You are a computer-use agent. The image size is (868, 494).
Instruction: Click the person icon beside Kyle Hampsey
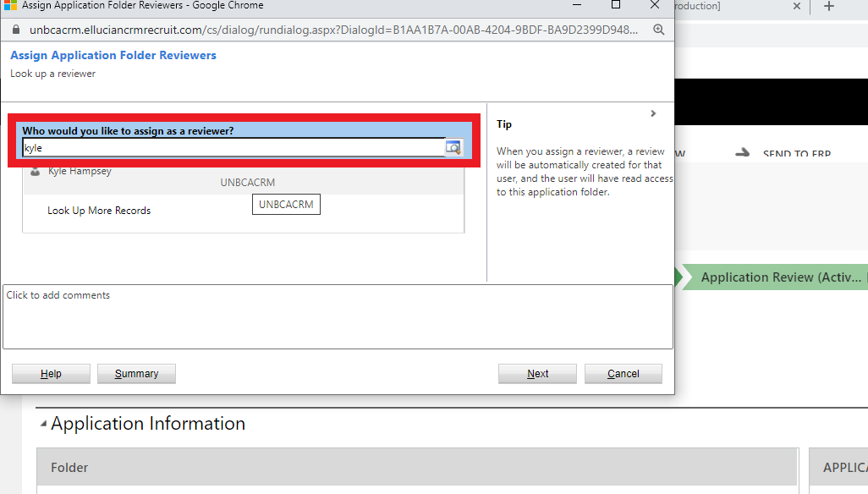(x=35, y=172)
